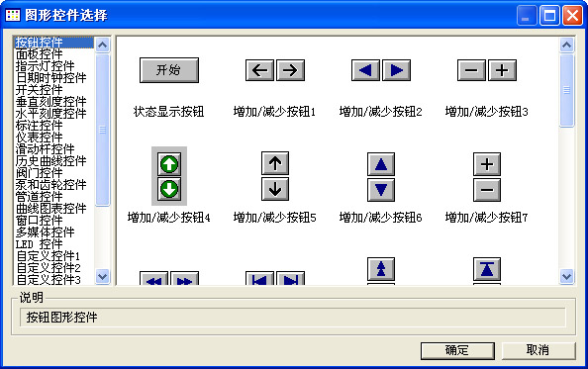This screenshot has height=369, width=588.
Task: Click the 确定 button
Action: click(457, 350)
